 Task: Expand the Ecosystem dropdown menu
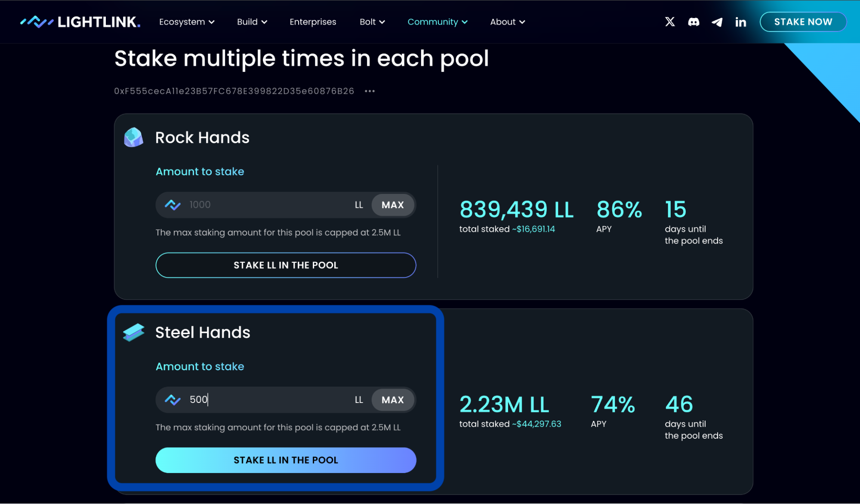click(x=187, y=22)
